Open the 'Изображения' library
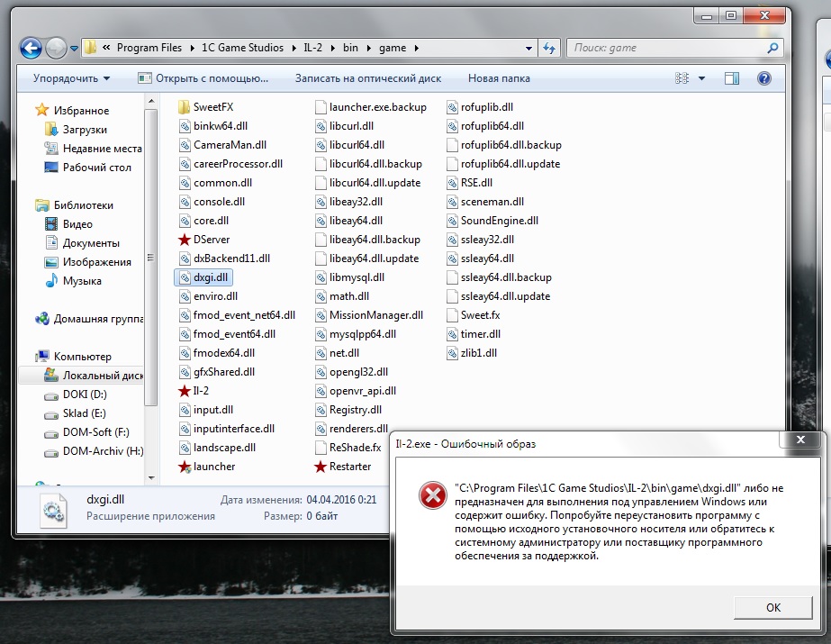The image size is (831, 644). pos(96,262)
